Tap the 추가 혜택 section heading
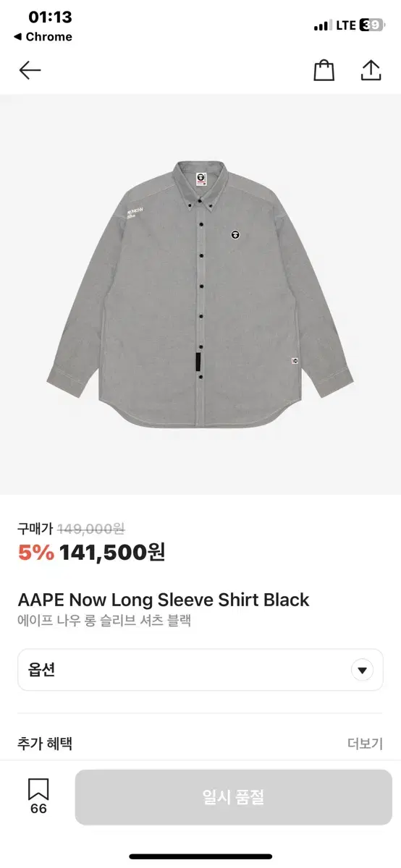This screenshot has width=401, height=868. point(45,743)
